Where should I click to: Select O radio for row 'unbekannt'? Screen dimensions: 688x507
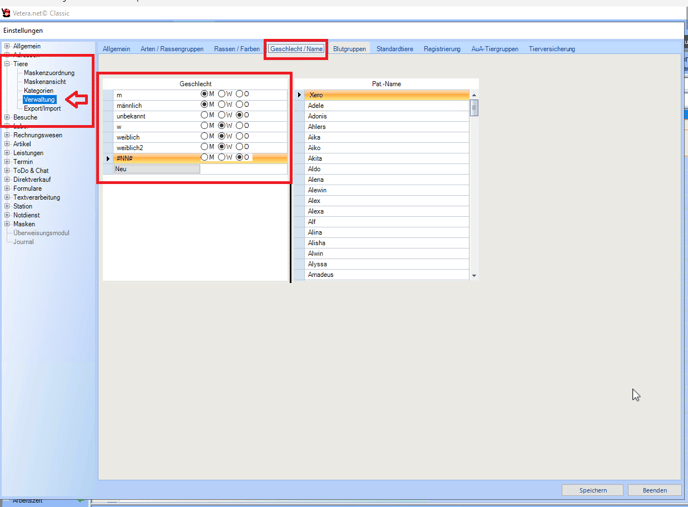(239, 115)
